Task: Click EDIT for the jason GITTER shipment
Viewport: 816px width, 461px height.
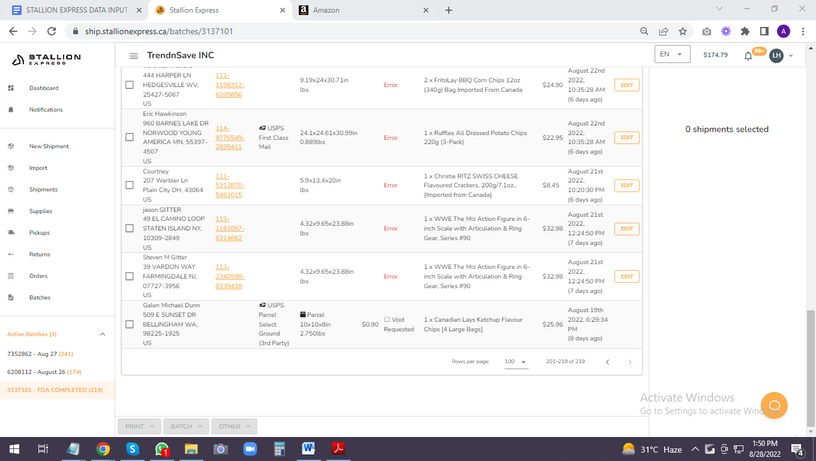Action: [626, 229]
